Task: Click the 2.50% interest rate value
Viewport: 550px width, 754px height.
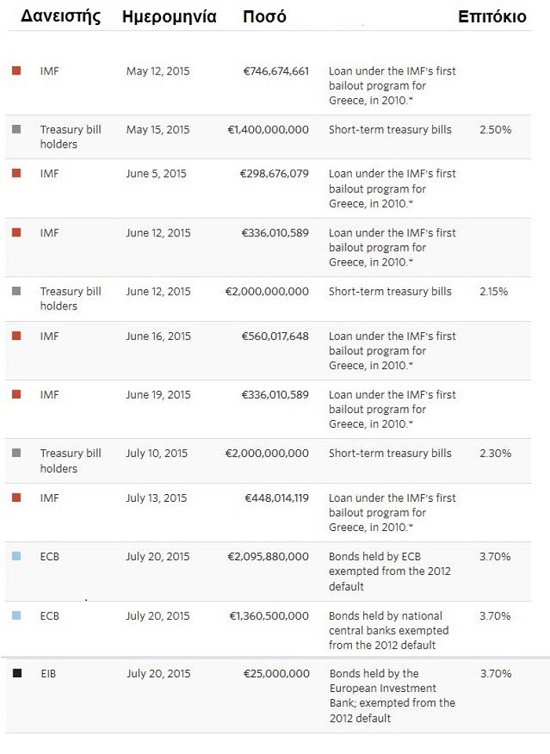Action: [495, 130]
